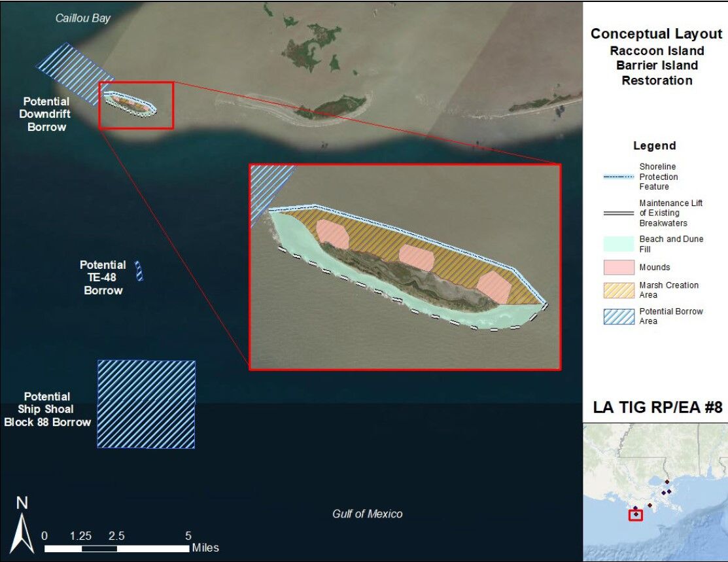Click the Shoreline Protection Feature legend line symbol
This screenshot has height=562, width=728.
(x=617, y=177)
